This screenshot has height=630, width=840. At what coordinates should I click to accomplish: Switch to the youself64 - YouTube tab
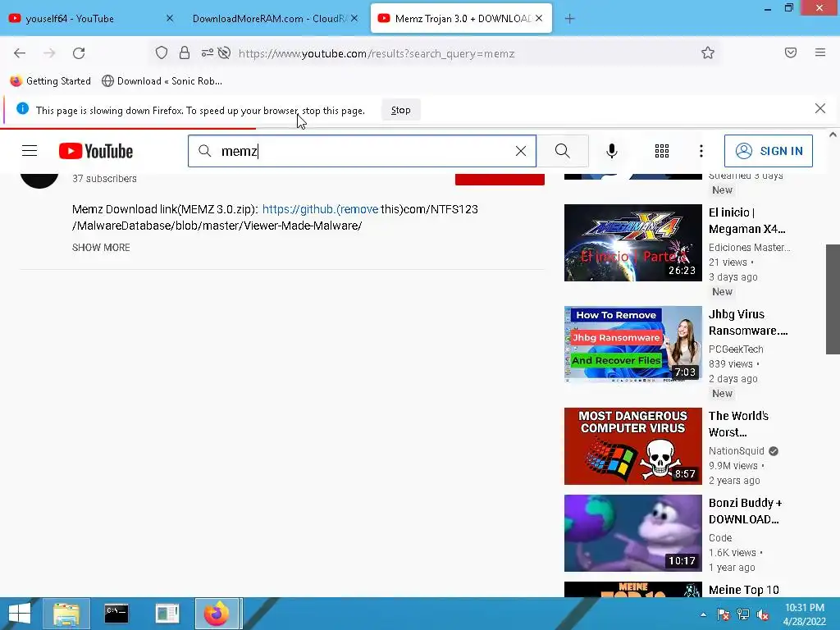coord(90,18)
